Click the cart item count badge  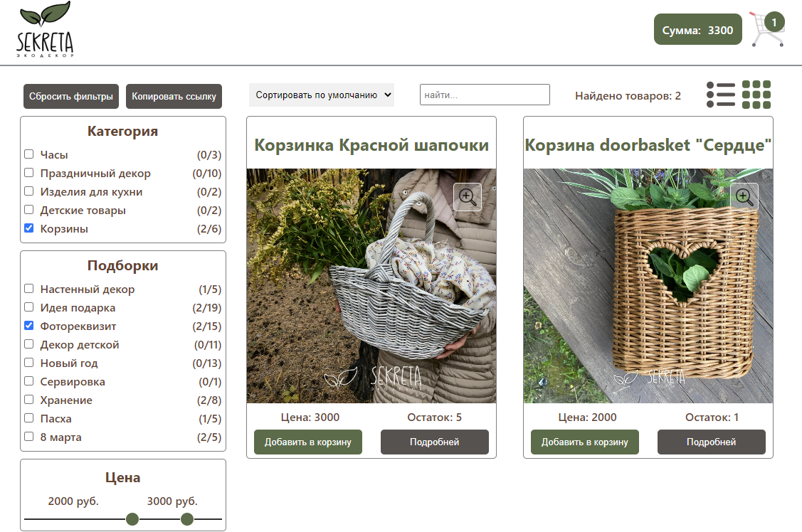tap(774, 22)
